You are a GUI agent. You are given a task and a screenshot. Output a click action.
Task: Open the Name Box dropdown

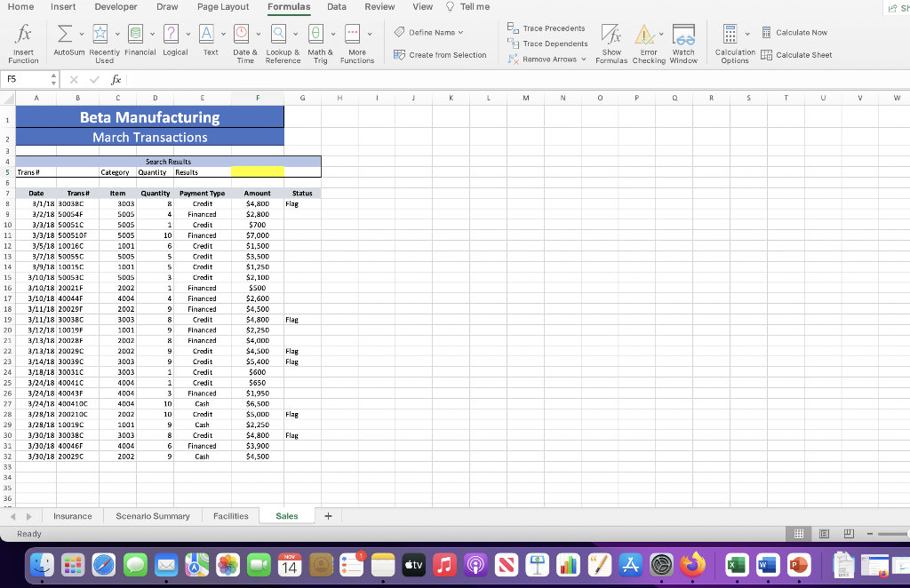(x=52, y=79)
